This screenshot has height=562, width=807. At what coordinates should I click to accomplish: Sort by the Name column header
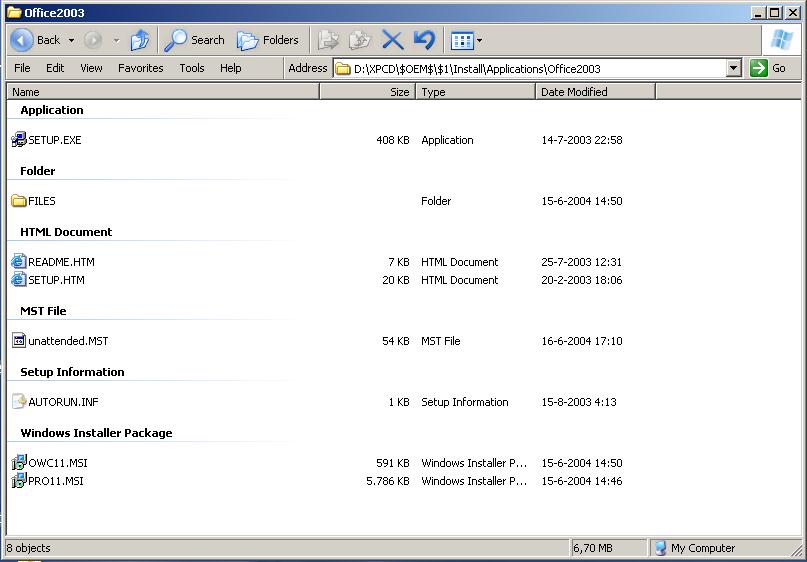pos(164,92)
